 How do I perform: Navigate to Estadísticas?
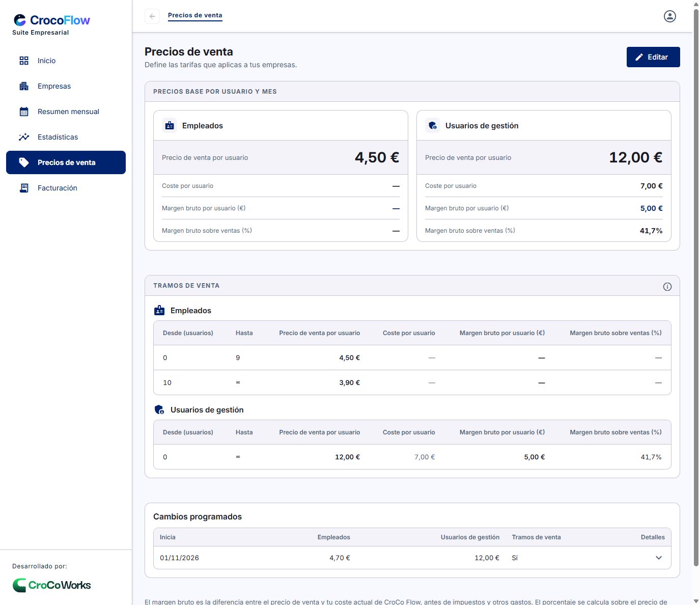[66, 137]
